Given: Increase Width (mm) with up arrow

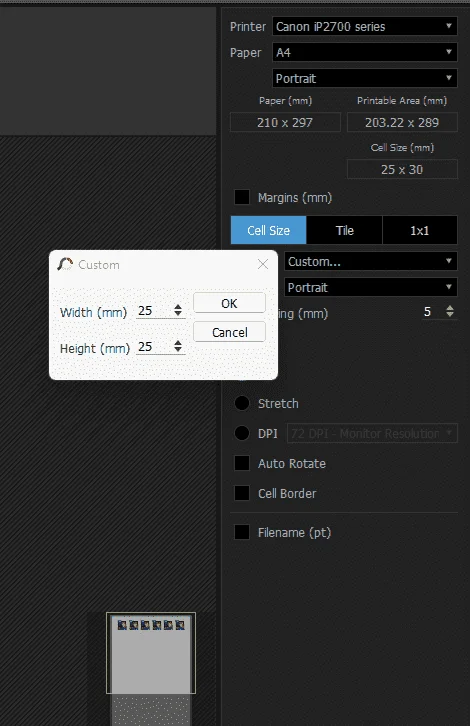Looking at the screenshot, I should 178,307.
